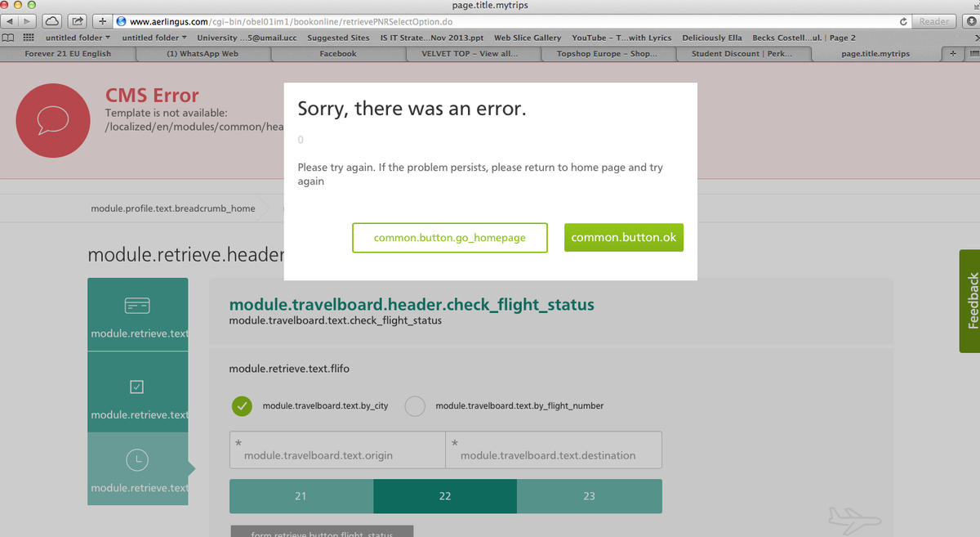Click the plus add-bookmark toolbar button
The width and height of the screenshot is (980, 537).
coord(105,20)
